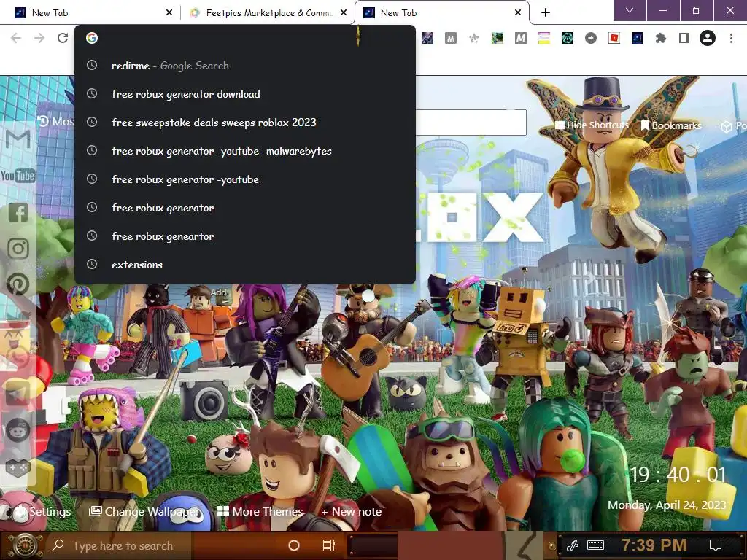The image size is (747, 560).
Task: Click the red Roblox extension icon
Action: [614, 38]
